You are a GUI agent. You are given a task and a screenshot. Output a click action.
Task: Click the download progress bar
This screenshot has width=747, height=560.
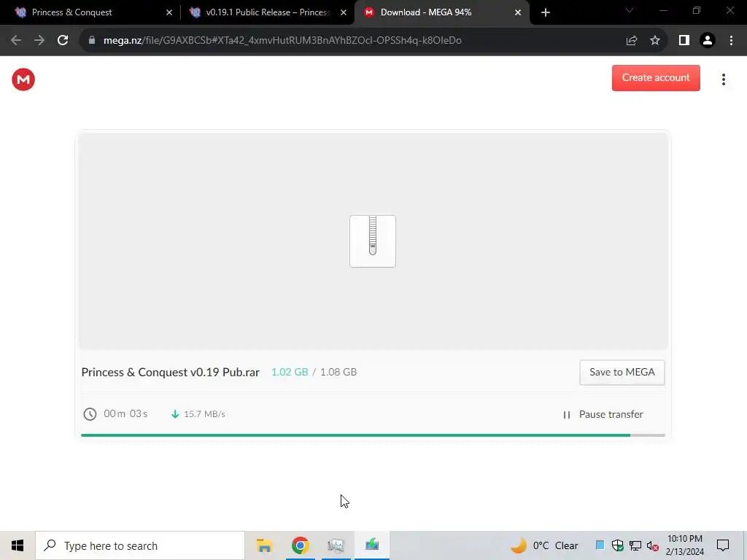tap(373, 435)
